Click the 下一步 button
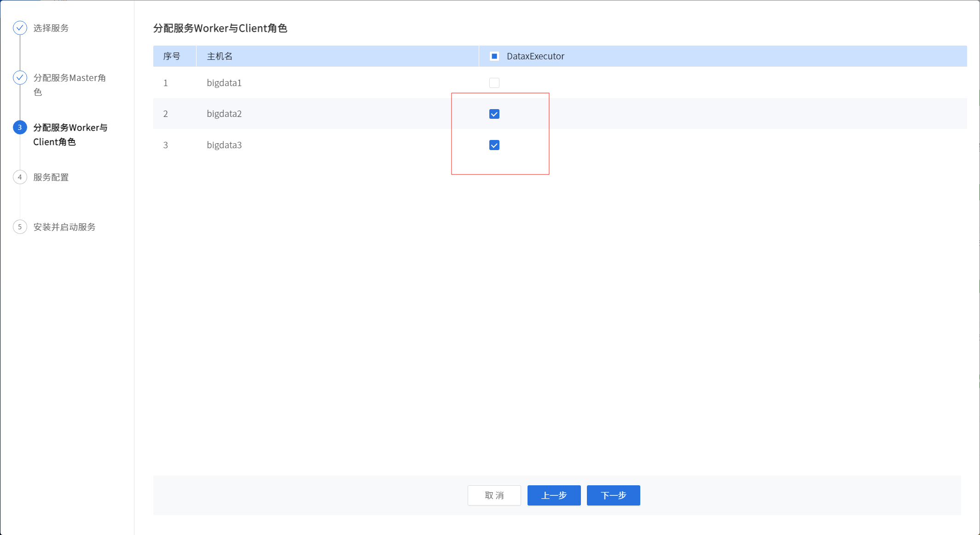980x535 pixels. [613, 495]
